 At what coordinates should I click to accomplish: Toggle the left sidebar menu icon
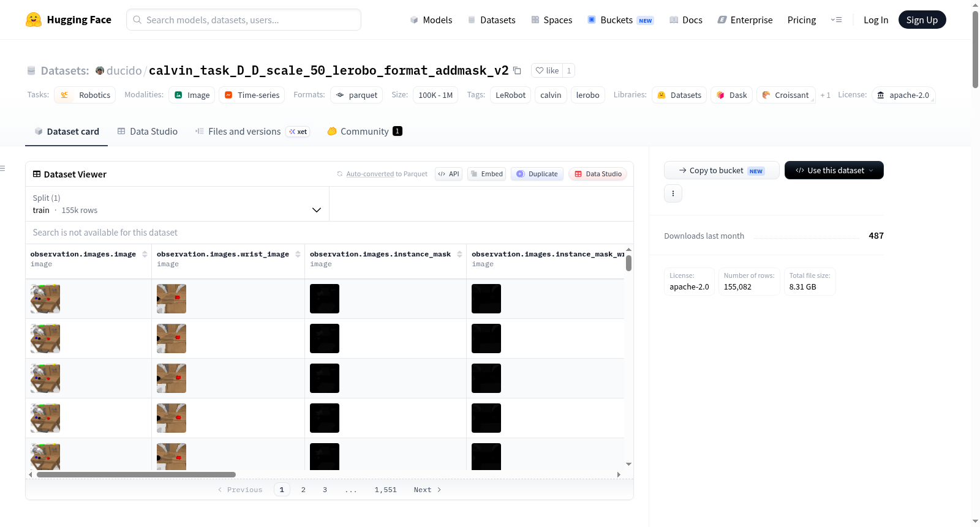coord(3,168)
